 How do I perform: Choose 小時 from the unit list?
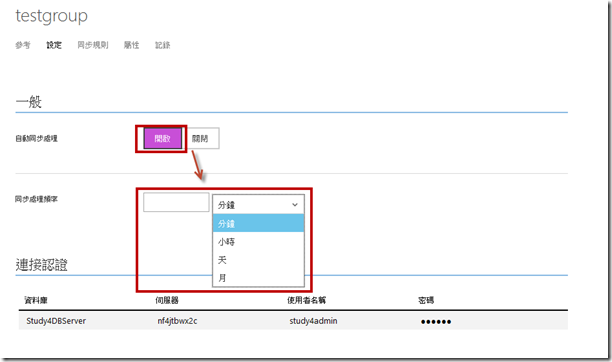point(258,241)
